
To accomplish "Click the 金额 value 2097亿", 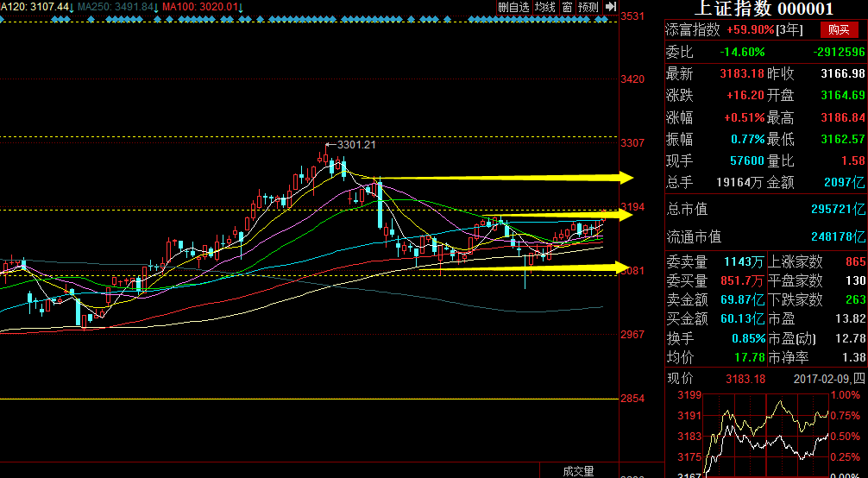I will (845, 182).
